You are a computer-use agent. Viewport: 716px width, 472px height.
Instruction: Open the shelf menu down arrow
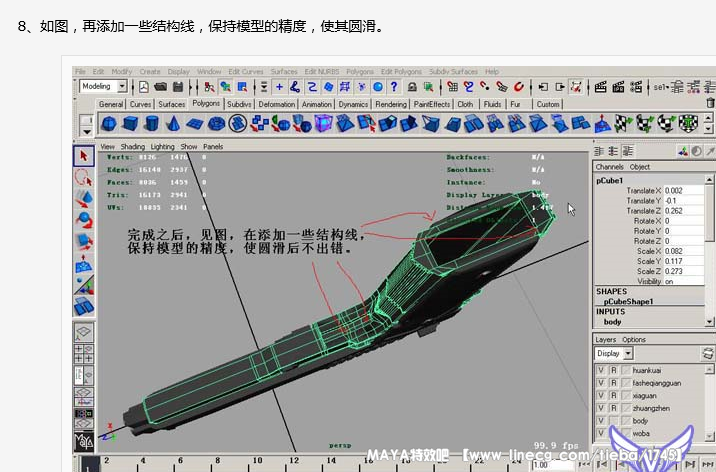coord(86,131)
